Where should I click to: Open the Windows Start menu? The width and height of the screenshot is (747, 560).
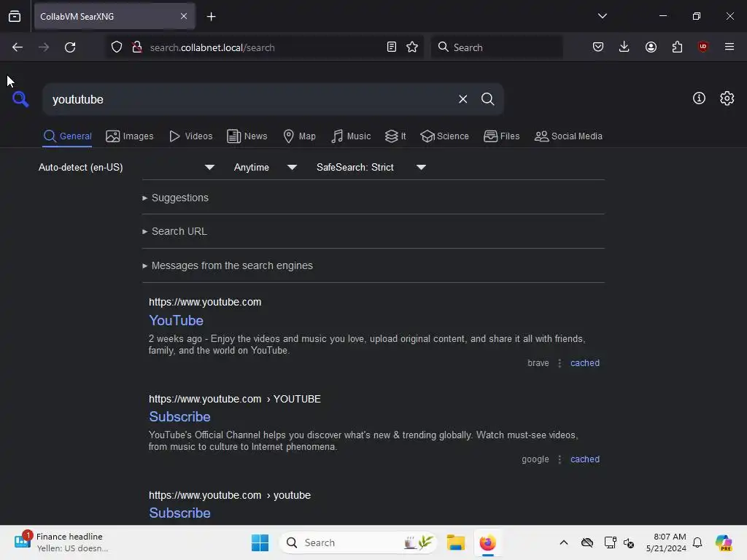coord(260,542)
